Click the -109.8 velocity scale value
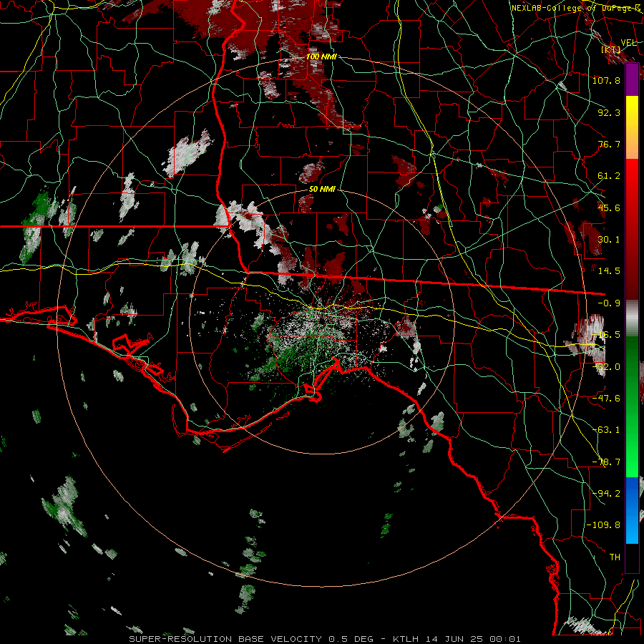The width and height of the screenshot is (644, 644). pyautogui.click(x=603, y=525)
